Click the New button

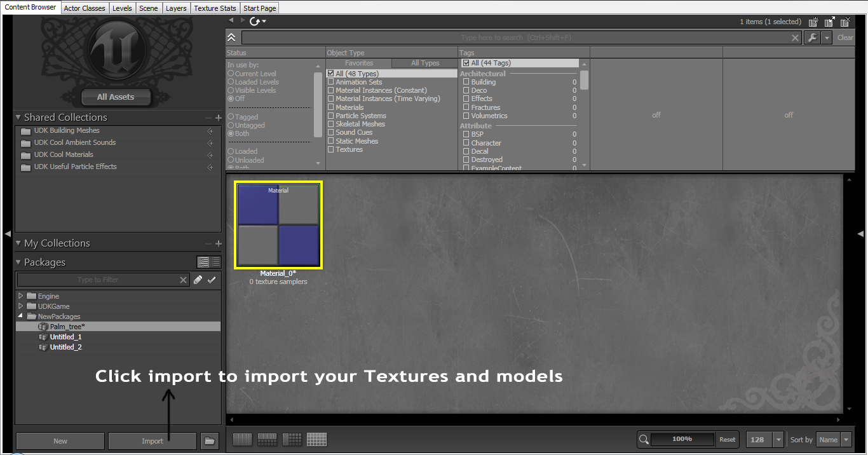[60, 441]
